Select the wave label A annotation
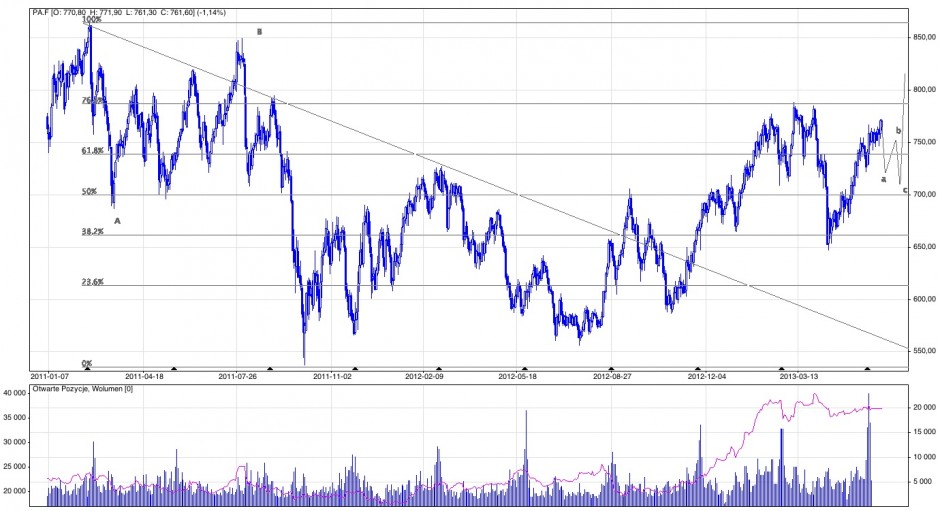The height and width of the screenshot is (511, 940). (x=117, y=220)
